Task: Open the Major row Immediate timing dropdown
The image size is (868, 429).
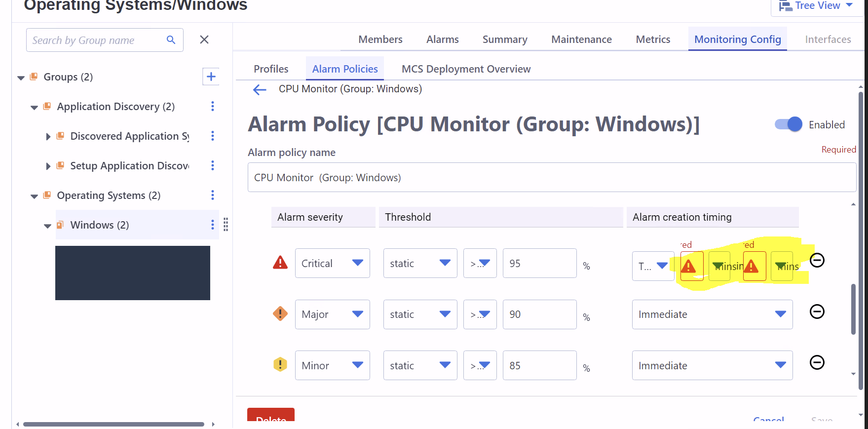Action: click(x=712, y=314)
